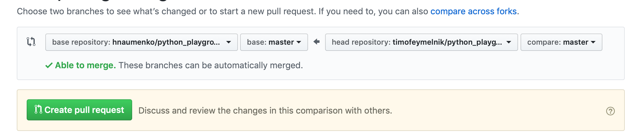Viewport: 644px width, 139px height.
Task: Click the pull request icon inside the green button
Action: point(38,110)
